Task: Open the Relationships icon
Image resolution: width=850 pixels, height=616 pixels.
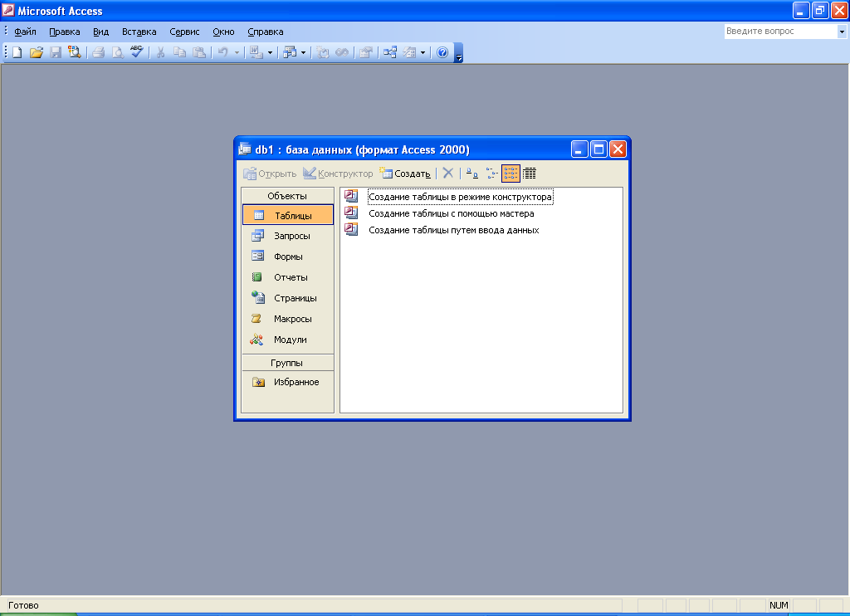Action: pos(390,52)
